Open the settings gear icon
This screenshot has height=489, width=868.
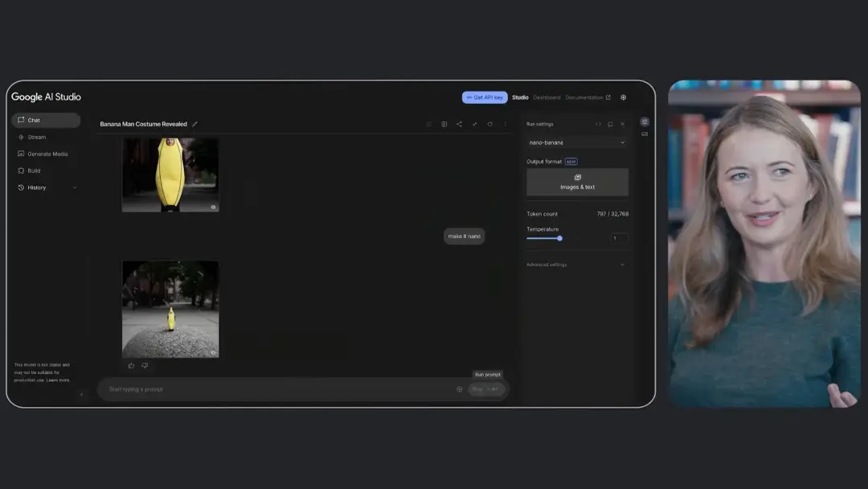click(624, 97)
